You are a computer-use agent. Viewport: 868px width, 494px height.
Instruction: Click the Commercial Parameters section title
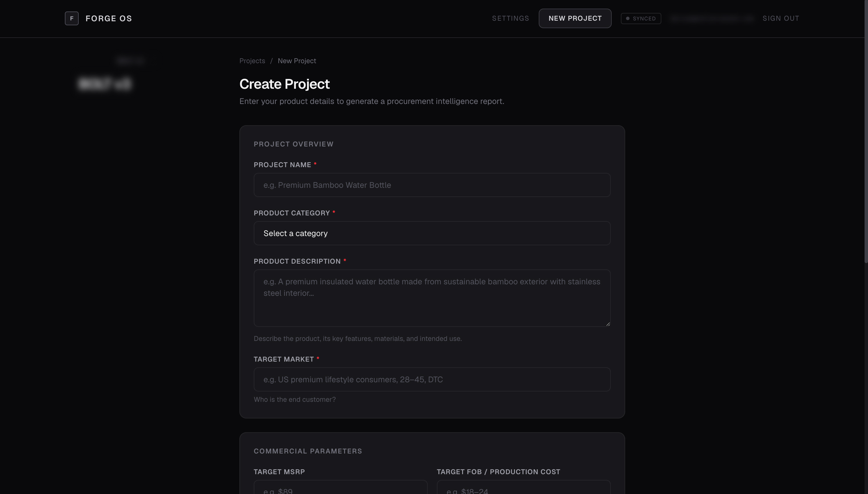(x=308, y=451)
